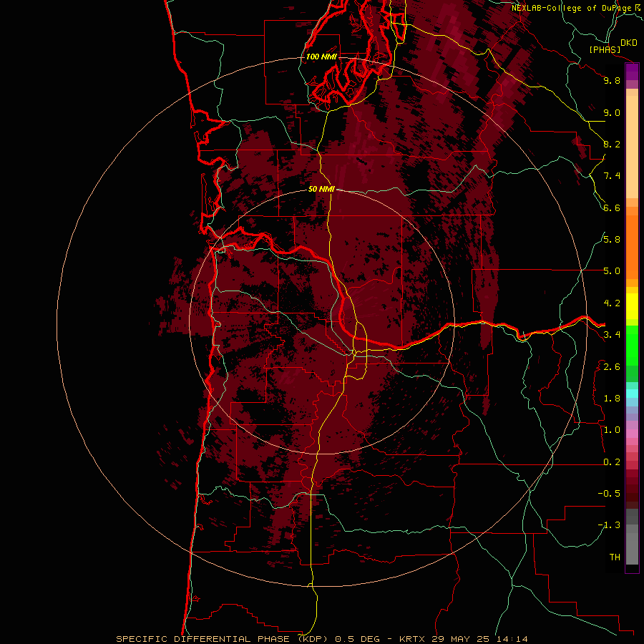
Task: Click the SPECIFIC DIFFERENTIAL PHASE caption text
Action: [203, 639]
